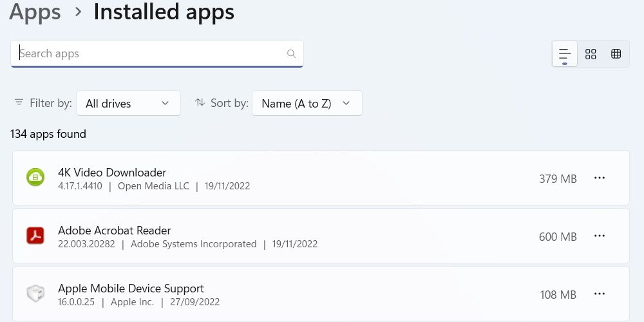
Task: Click the Installed apps breadcrumb title
Action: coord(164,12)
